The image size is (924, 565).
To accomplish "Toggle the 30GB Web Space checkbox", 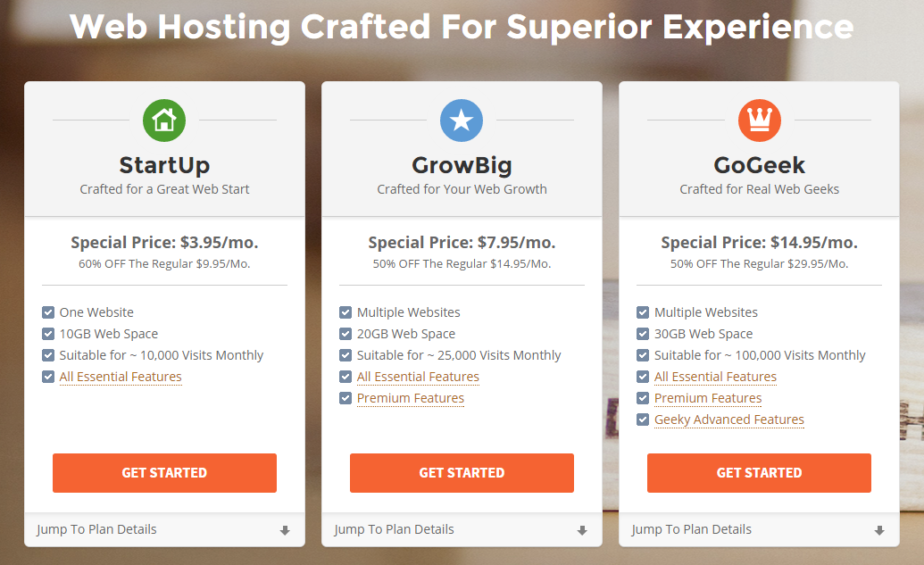I will click(x=643, y=333).
